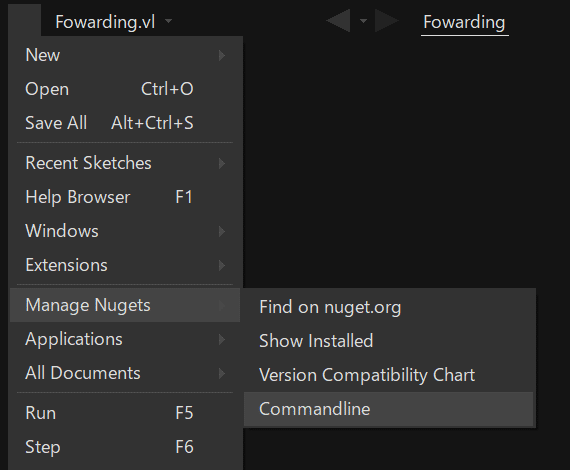
Task: Select Show Installed nugets
Action: (389, 341)
